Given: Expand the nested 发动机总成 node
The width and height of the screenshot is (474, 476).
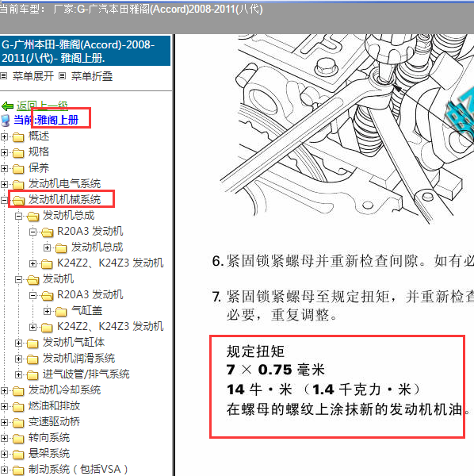Looking at the screenshot, I should click(47, 248).
